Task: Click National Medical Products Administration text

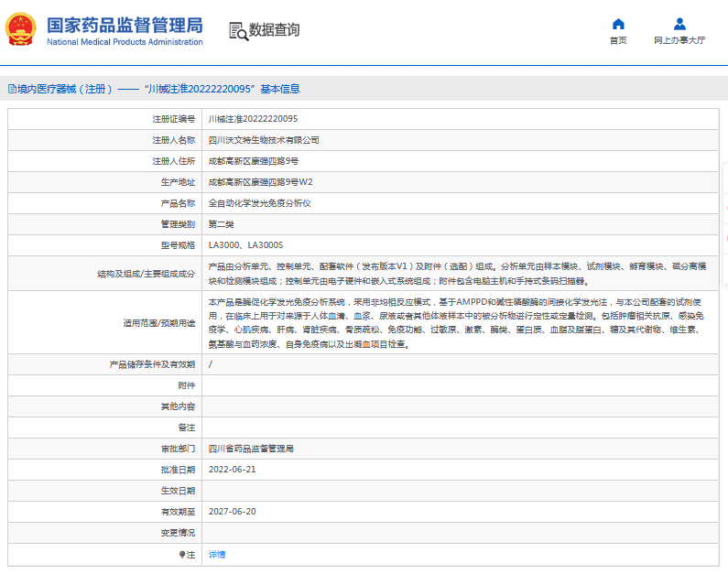Action: 125,42
